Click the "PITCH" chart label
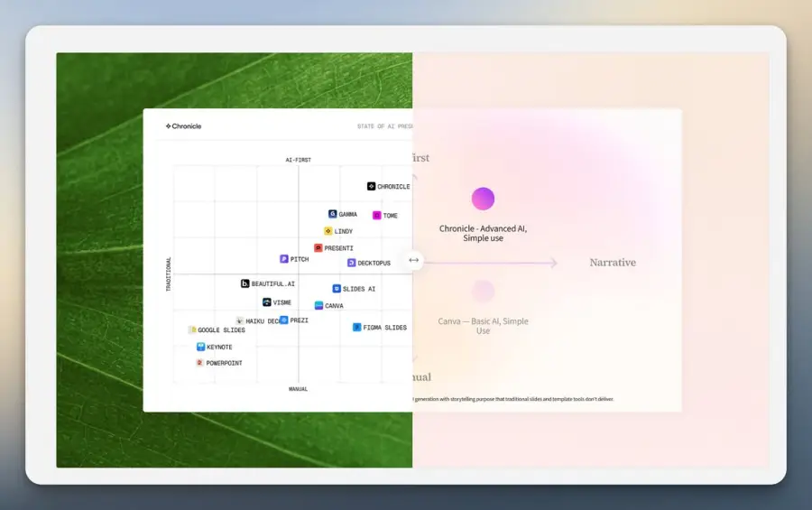Screen dimensions: 812x510 (300, 259)
